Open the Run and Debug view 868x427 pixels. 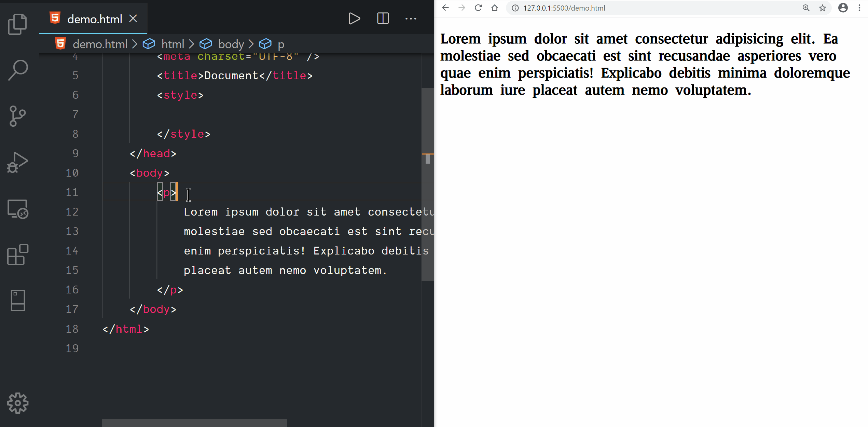pyautogui.click(x=17, y=163)
